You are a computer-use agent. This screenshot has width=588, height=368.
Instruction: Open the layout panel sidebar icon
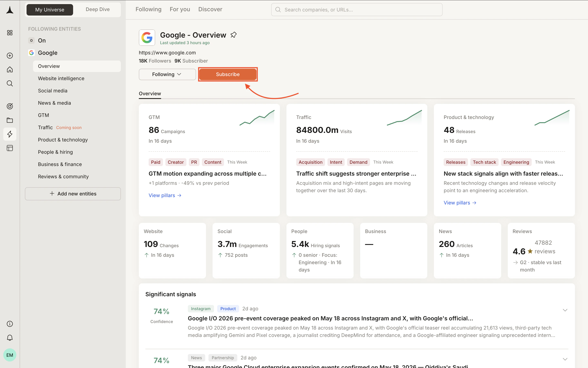pyautogui.click(x=10, y=148)
